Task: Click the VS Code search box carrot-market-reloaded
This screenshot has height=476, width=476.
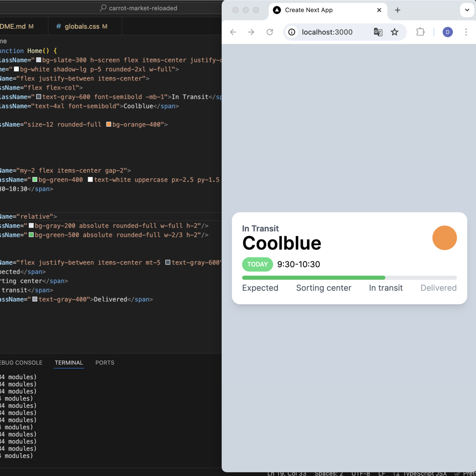Action: coord(138,8)
